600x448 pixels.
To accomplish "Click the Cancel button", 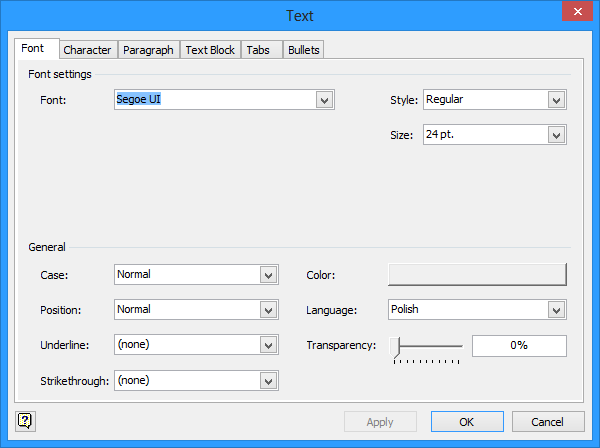I will point(548,422).
